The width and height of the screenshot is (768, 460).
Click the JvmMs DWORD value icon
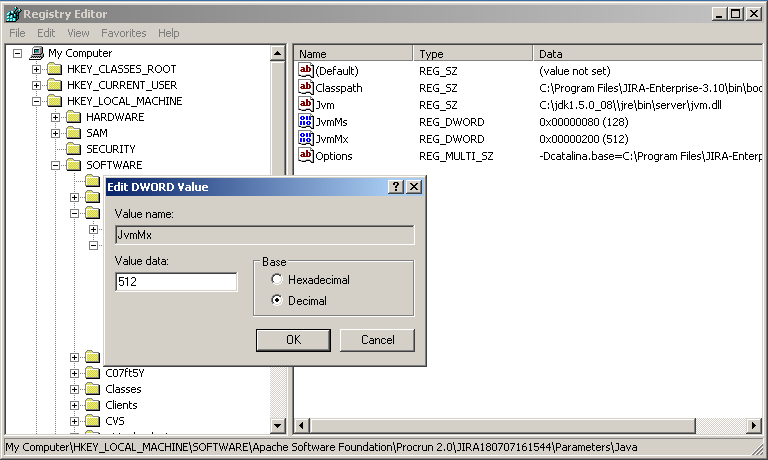[x=307, y=122]
